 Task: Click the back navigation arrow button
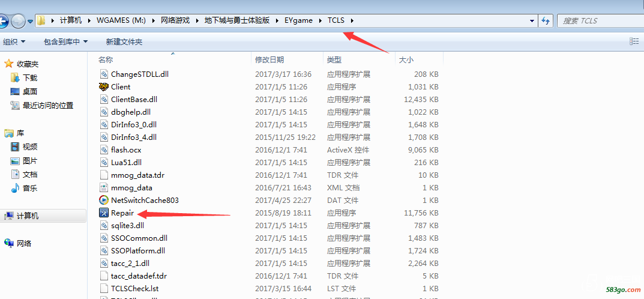click(x=3, y=20)
